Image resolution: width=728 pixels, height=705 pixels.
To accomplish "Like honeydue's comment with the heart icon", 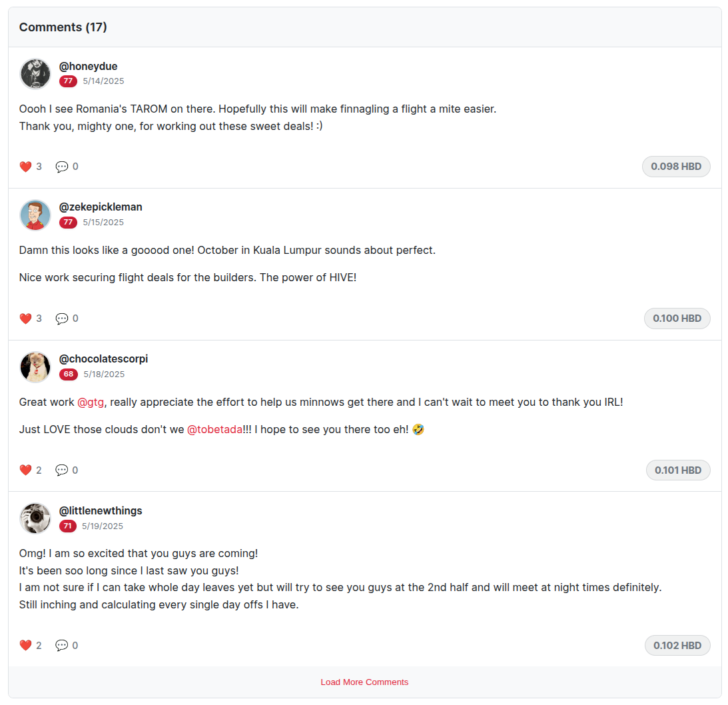I will 25,167.
